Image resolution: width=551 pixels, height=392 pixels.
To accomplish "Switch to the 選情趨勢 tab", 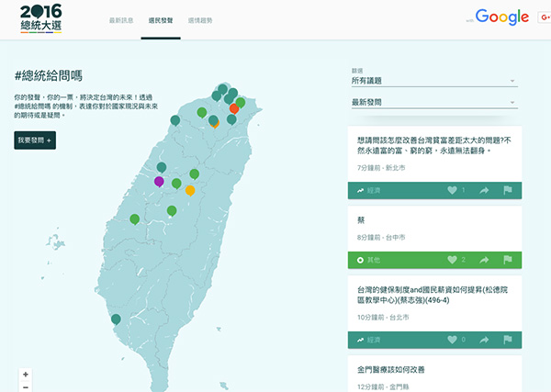I will tap(205, 19).
